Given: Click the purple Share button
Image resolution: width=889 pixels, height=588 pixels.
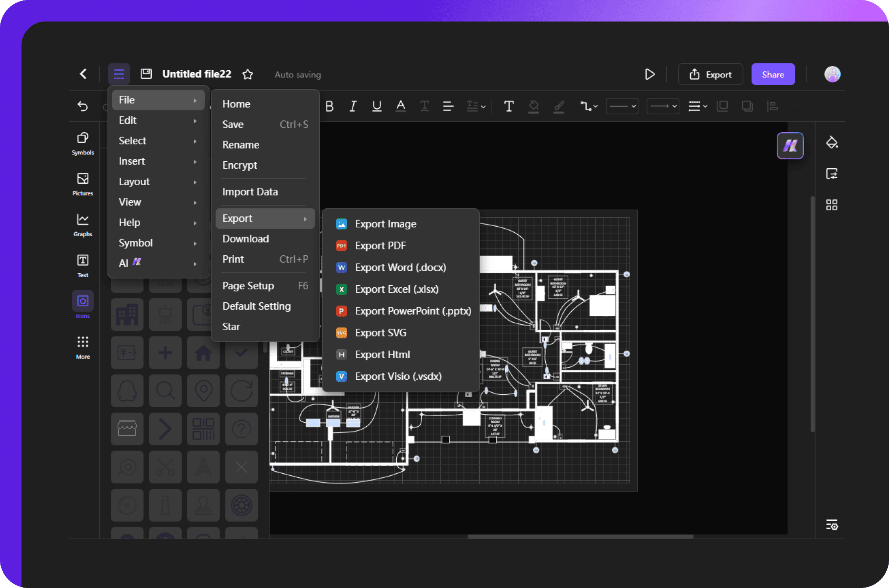Looking at the screenshot, I should (x=773, y=74).
